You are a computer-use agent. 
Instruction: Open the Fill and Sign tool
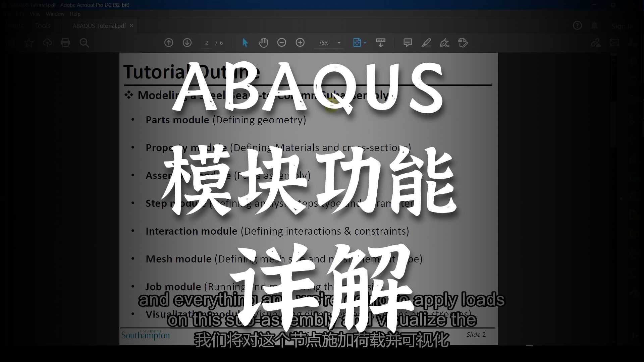(x=444, y=43)
